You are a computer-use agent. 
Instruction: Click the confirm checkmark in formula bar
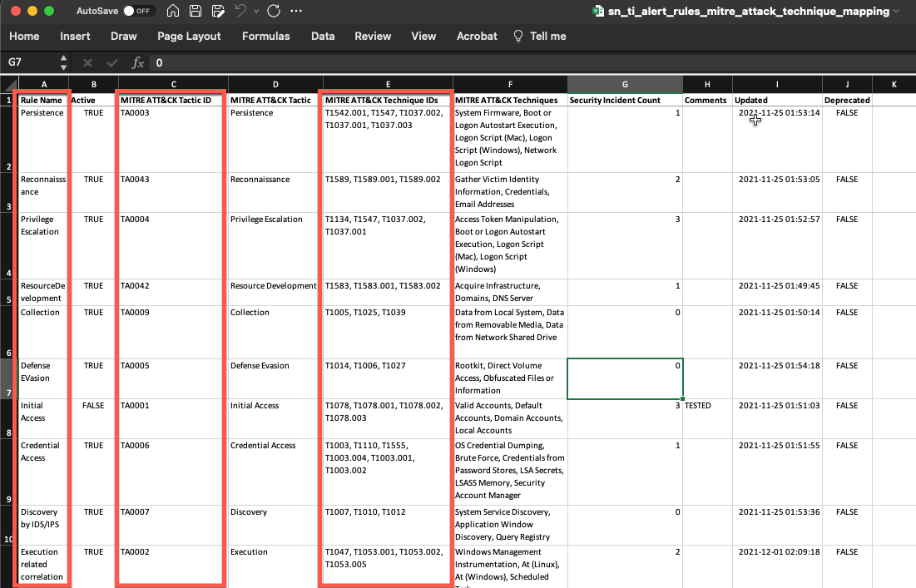[112, 62]
